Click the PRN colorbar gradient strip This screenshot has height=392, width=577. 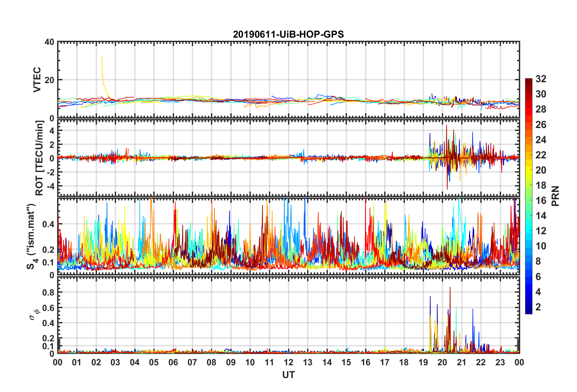pos(529,196)
